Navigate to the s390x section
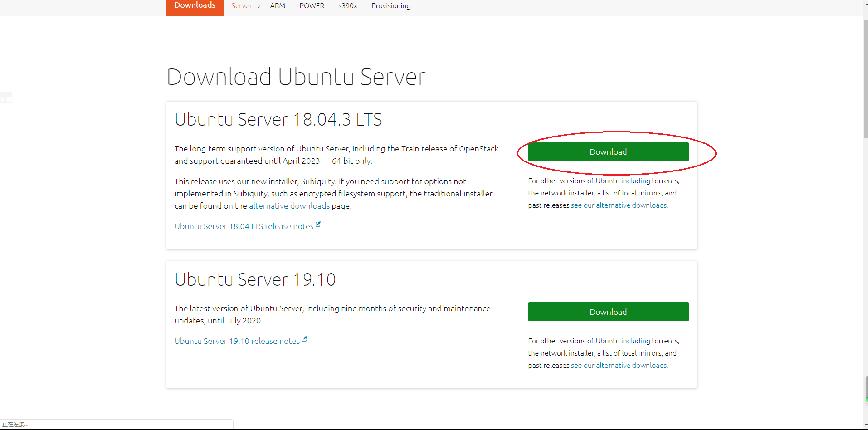The image size is (868, 430). 347,5
